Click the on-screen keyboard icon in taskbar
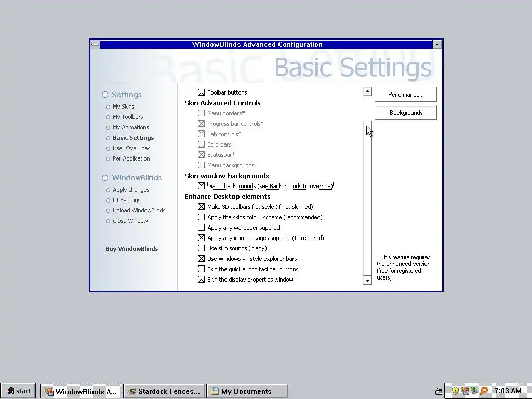The image size is (532, 399). [x=438, y=392]
